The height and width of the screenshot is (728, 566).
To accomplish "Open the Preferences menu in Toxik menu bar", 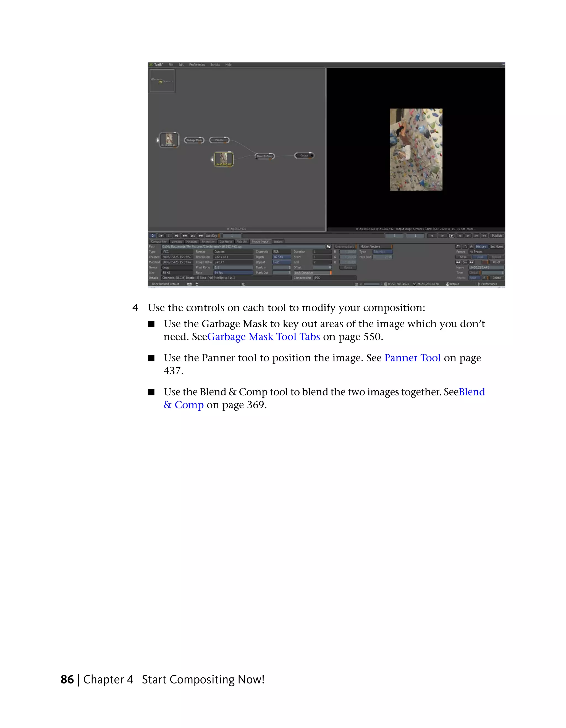I will point(197,65).
